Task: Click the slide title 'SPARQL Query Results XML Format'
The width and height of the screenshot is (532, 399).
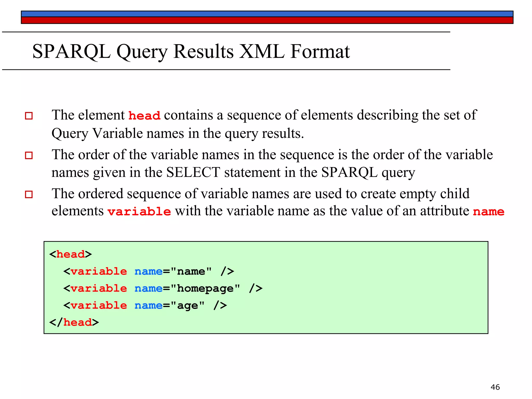Action: tap(191, 51)
